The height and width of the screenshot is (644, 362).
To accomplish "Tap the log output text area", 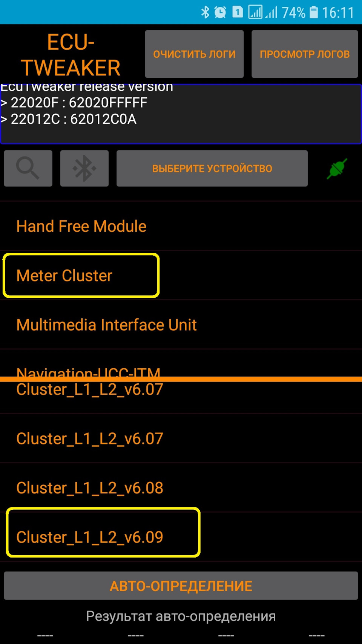I will click(181, 114).
